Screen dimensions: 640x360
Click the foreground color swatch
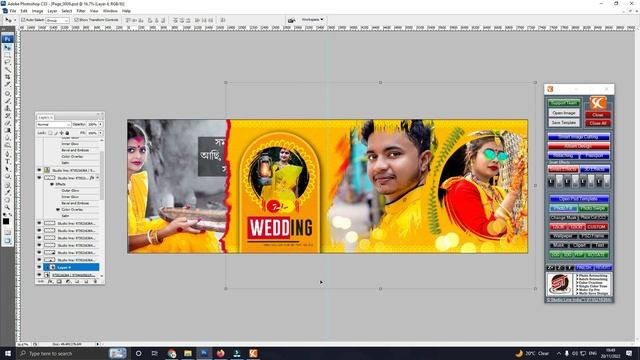[6, 222]
